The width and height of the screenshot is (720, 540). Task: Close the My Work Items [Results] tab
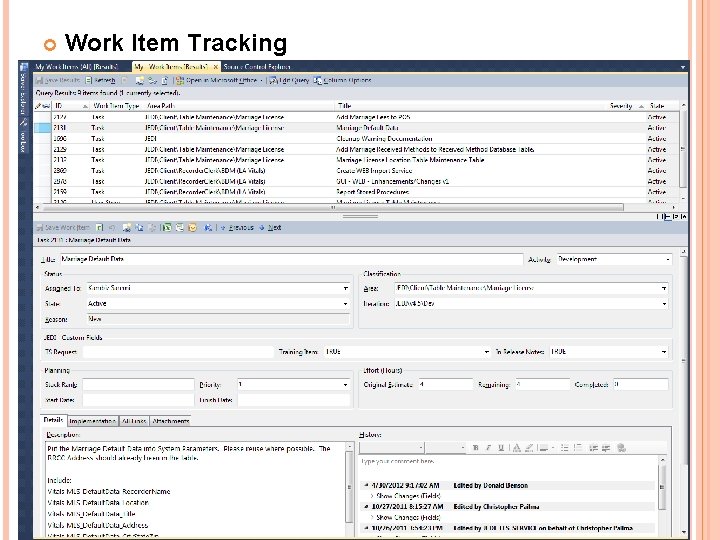(x=215, y=67)
